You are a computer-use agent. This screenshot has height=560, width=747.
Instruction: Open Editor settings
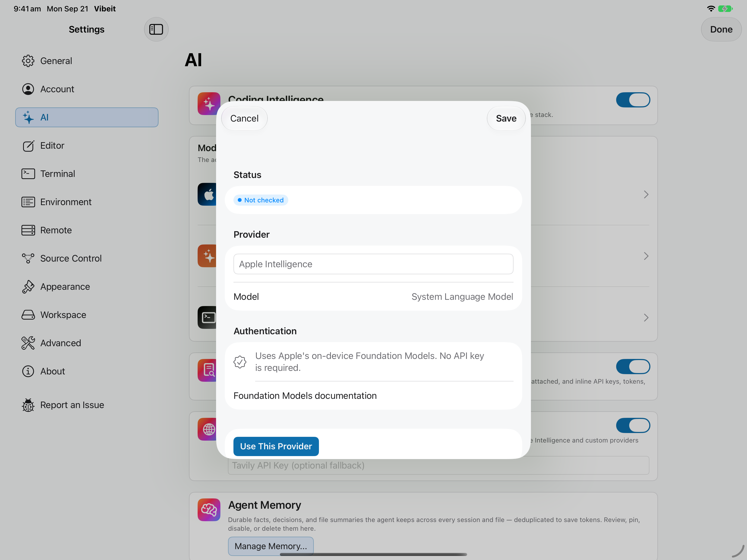[87, 145]
